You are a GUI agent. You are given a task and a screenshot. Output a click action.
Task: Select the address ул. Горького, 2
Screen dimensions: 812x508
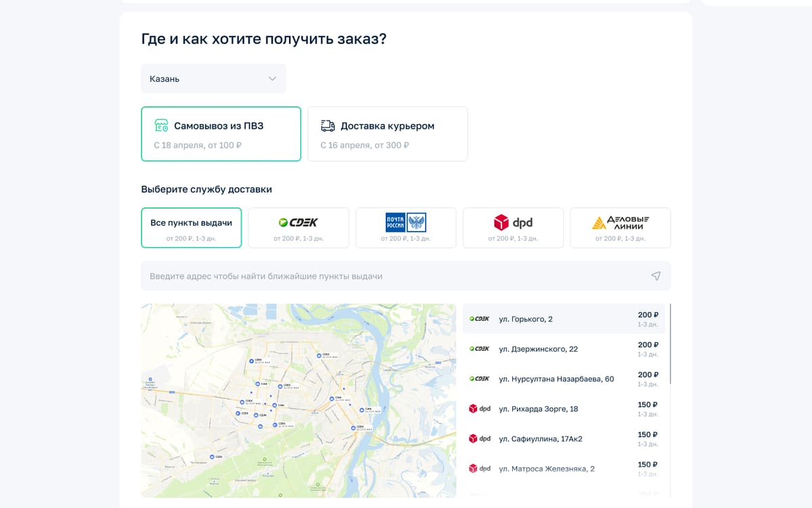[x=526, y=319]
